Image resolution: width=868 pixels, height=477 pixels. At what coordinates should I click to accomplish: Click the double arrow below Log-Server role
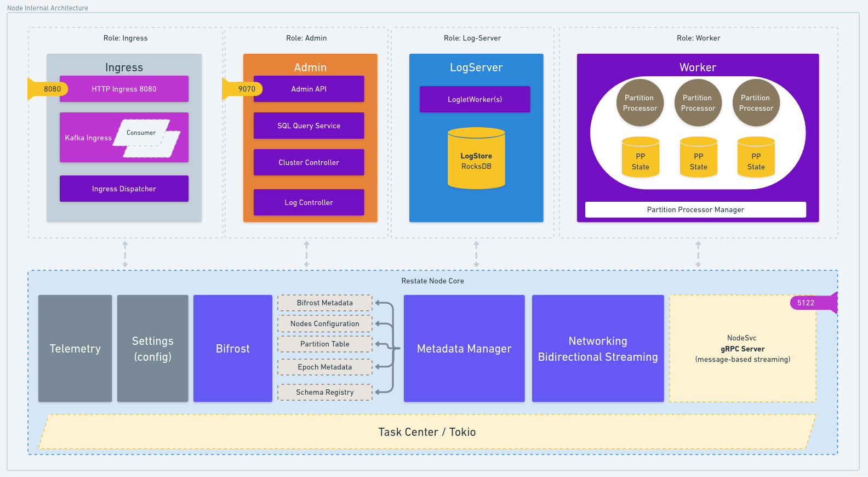[476, 254]
